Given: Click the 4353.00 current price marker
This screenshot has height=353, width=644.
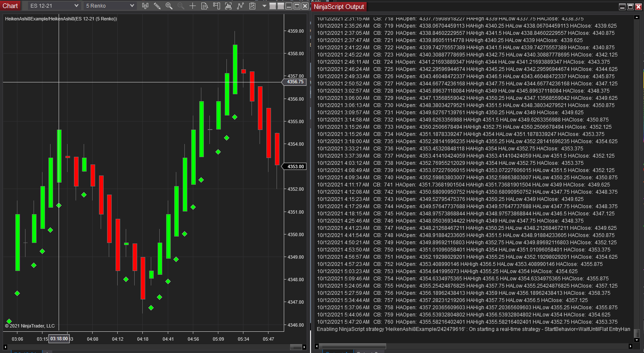Looking at the screenshot, I should pyautogui.click(x=295, y=167).
